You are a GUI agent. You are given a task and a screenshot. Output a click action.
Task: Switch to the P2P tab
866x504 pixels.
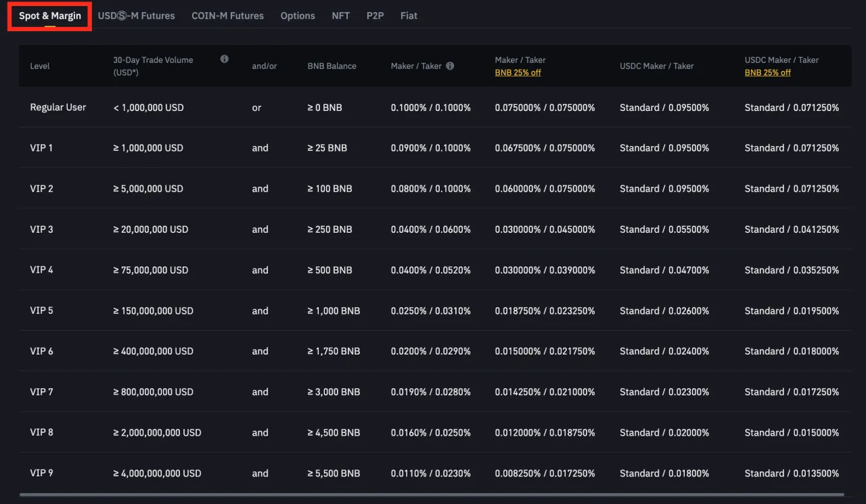tap(375, 16)
